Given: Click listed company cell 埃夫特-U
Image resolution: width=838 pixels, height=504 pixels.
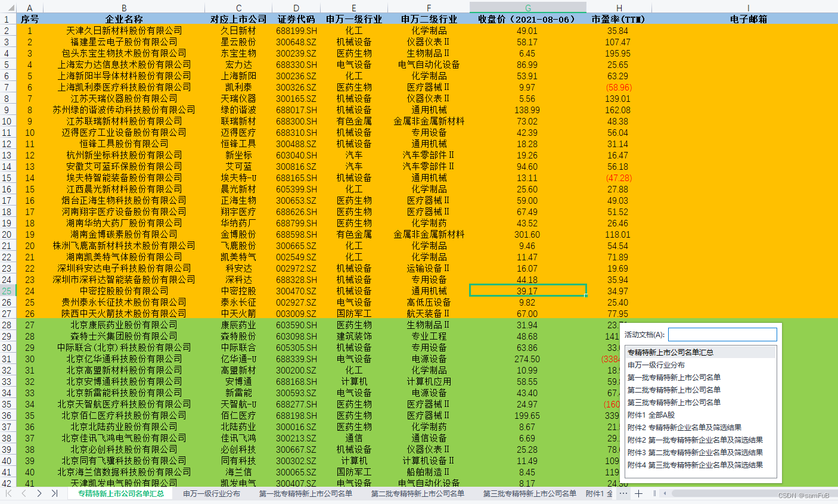Looking at the screenshot, I should pos(238,178).
